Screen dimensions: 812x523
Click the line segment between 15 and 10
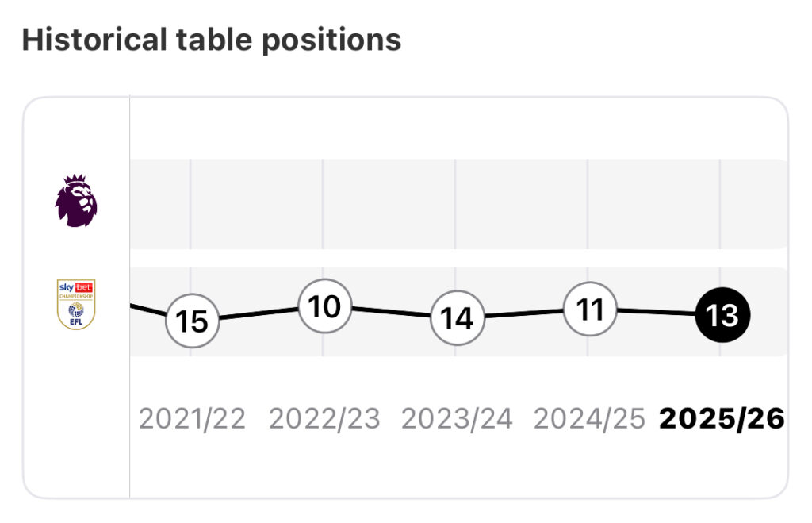(x=258, y=314)
